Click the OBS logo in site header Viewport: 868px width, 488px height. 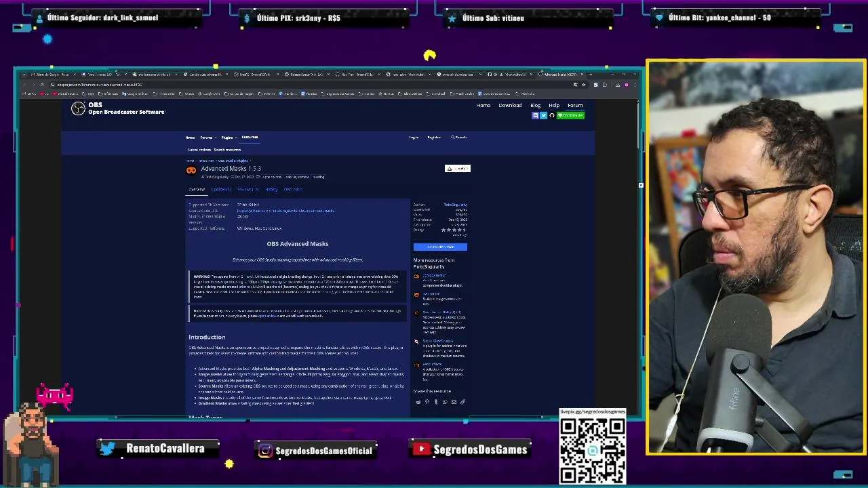[x=79, y=108]
